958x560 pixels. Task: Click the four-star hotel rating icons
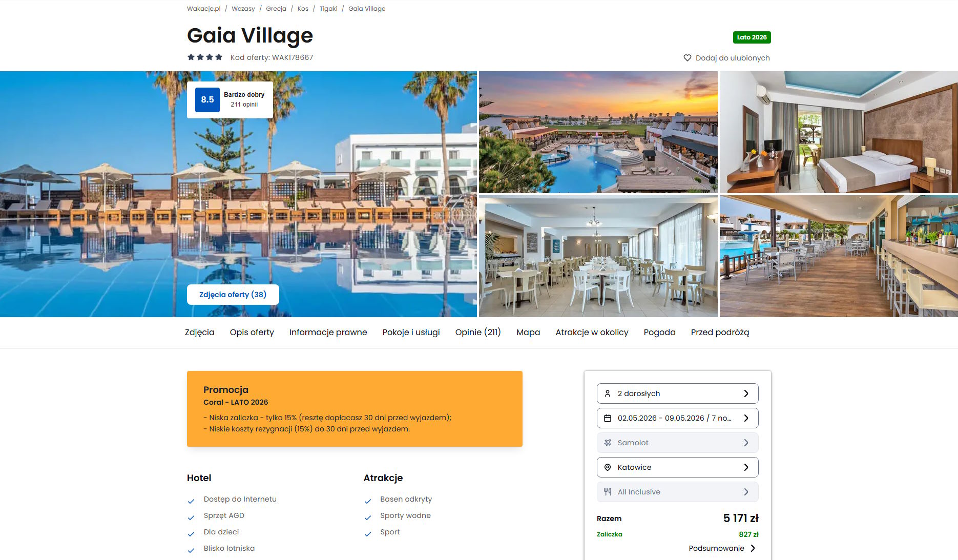[205, 57]
